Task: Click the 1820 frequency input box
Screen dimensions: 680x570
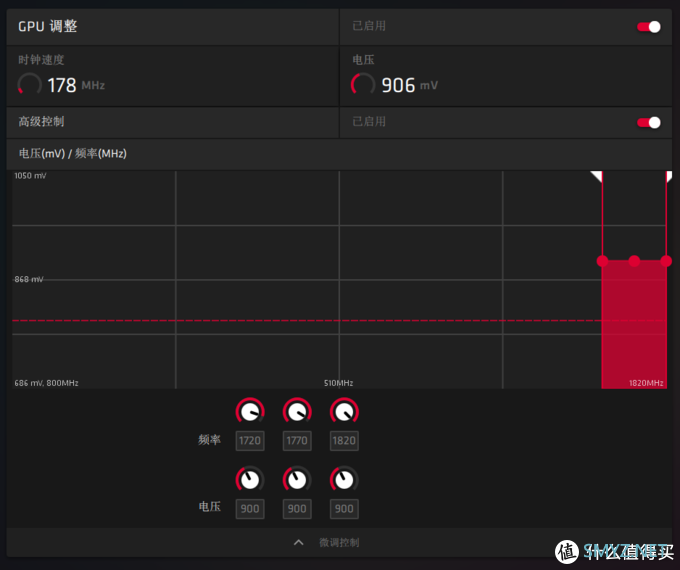Action: [x=344, y=441]
